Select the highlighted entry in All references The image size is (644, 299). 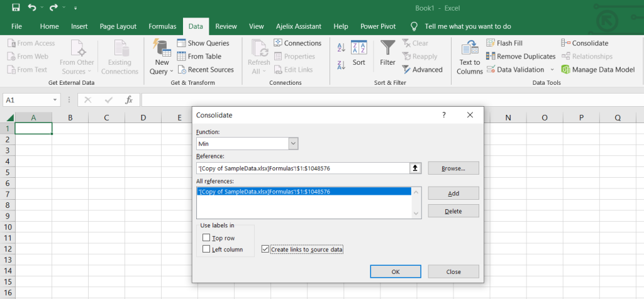(304, 192)
